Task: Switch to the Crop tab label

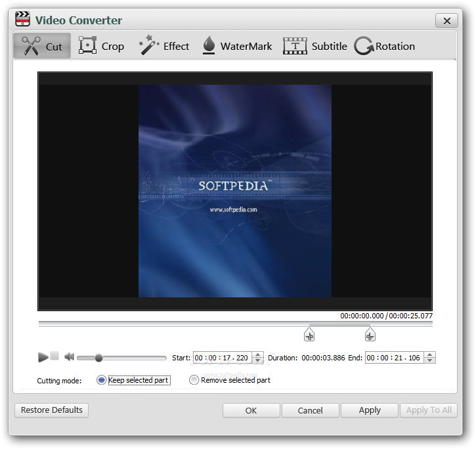Action: (x=113, y=47)
